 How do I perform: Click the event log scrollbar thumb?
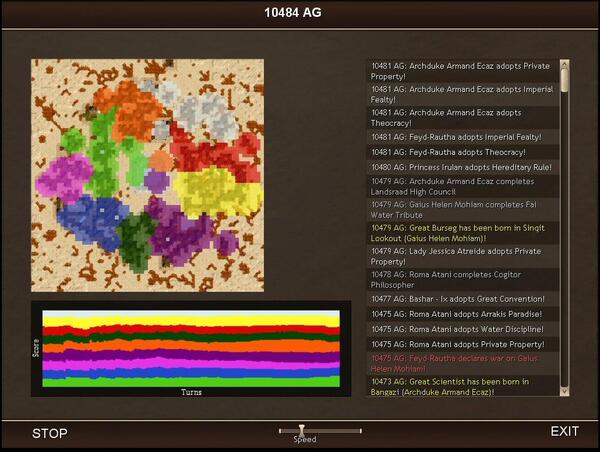click(564, 80)
